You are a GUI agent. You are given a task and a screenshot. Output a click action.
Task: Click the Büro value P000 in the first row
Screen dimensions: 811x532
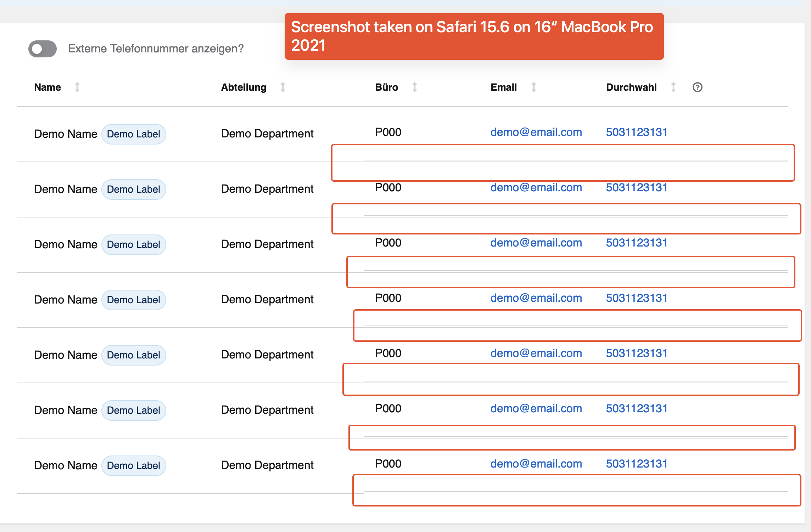(388, 132)
